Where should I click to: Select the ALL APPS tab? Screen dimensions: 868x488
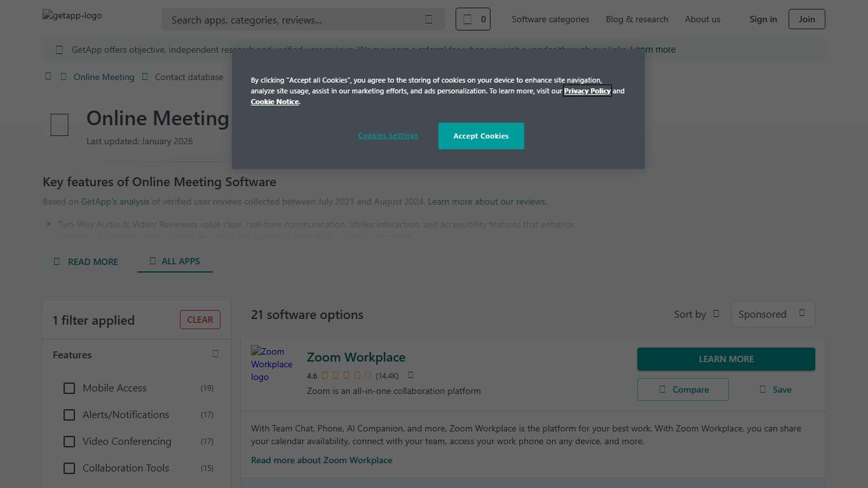[175, 261]
